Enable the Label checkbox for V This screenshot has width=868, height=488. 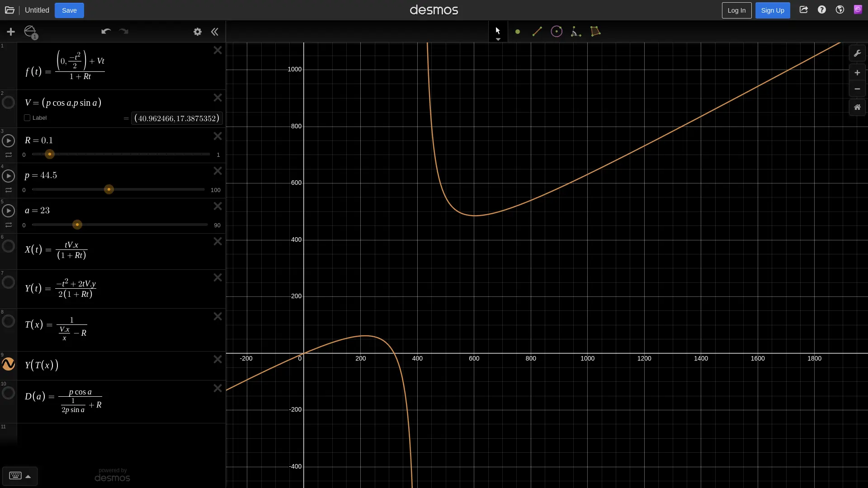pyautogui.click(x=27, y=118)
